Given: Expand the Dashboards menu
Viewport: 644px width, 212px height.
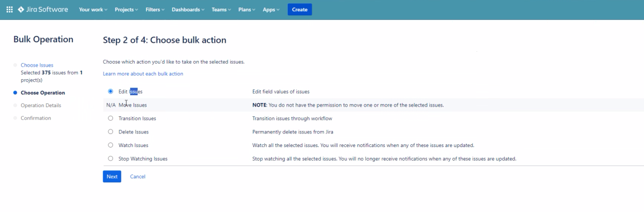Looking at the screenshot, I should pyautogui.click(x=188, y=10).
